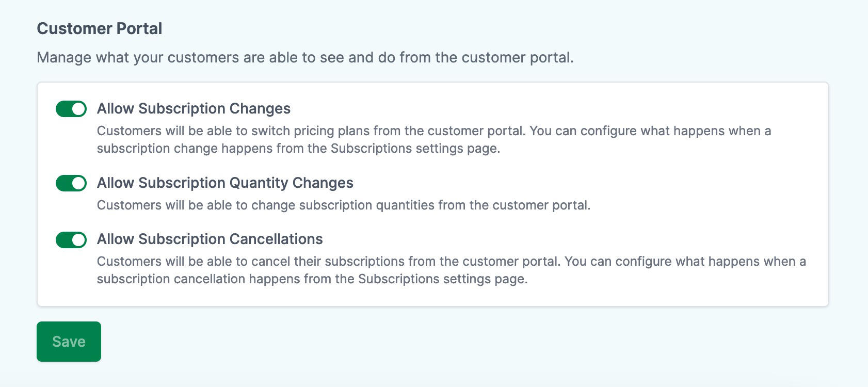Screen dimensions: 868x387
Task: Click the white knob of Cancellations toggle
Action: tap(78, 240)
